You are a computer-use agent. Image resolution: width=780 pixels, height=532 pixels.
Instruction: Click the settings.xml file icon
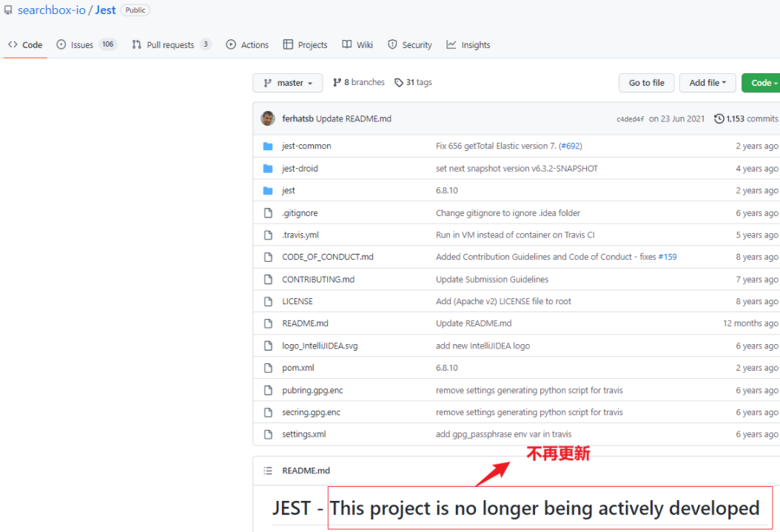pyautogui.click(x=268, y=434)
